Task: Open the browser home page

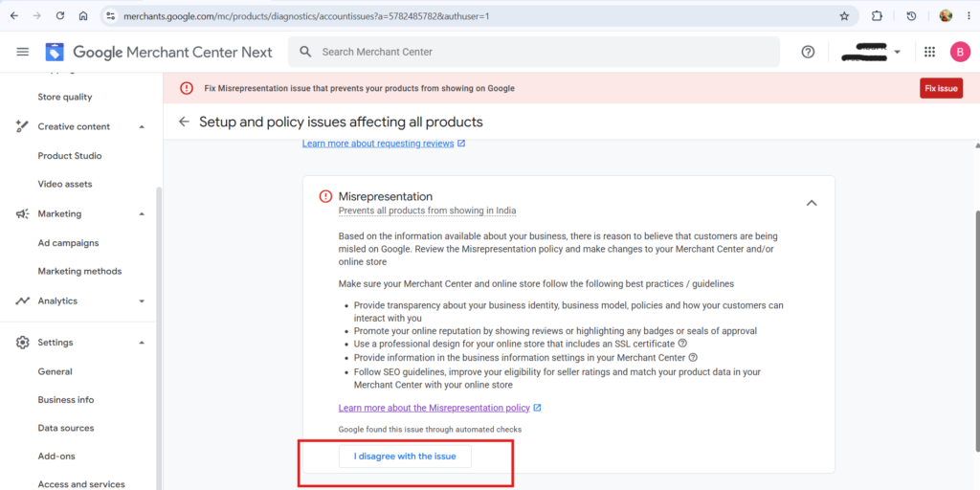Action: coord(83,16)
